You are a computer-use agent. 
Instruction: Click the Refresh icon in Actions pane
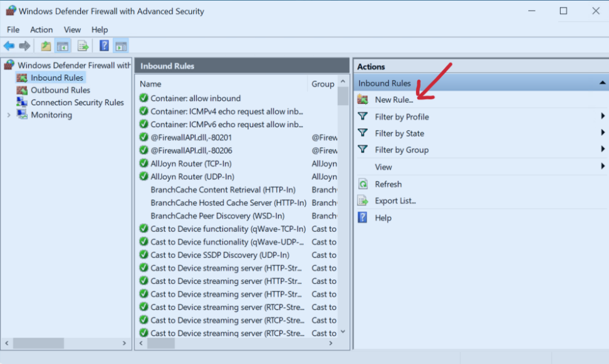tap(363, 184)
